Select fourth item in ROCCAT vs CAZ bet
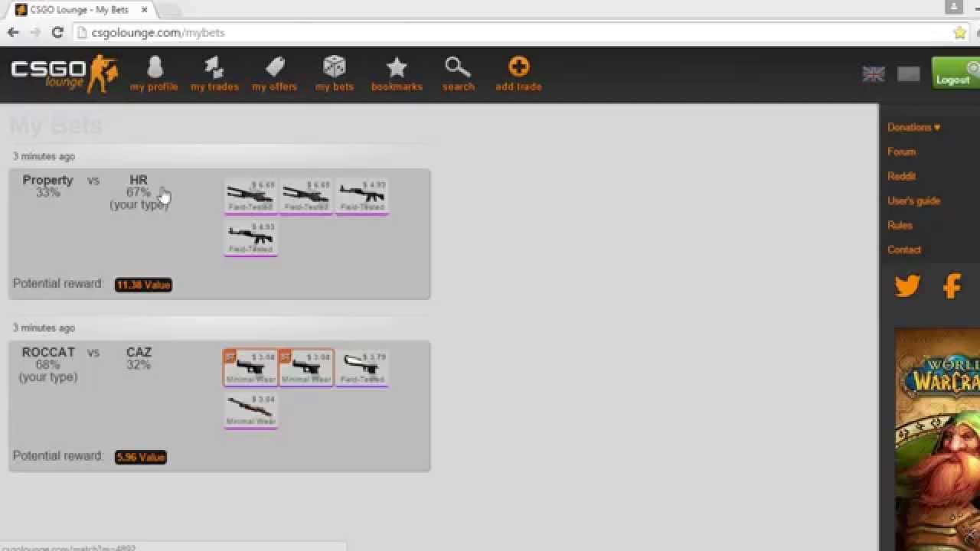Image resolution: width=980 pixels, height=551 pixels. tap(250, 411)
